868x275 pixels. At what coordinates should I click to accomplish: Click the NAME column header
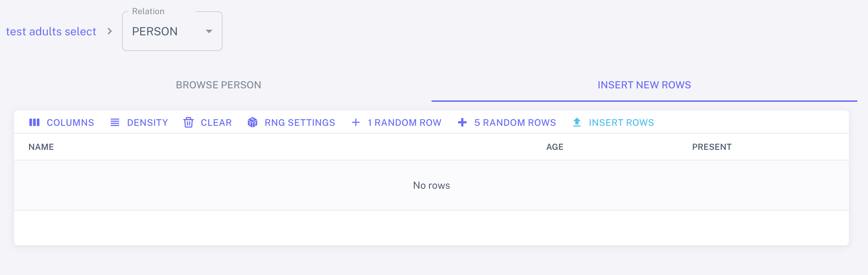pyautogui.click(x=41, y=147)
